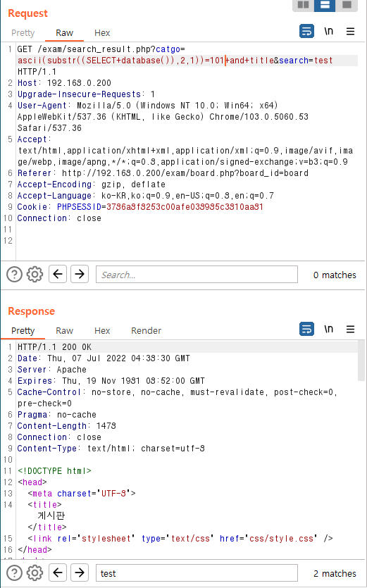The image size is (367, 588).
Task: Click '2 matches' label in Response
Action: pyautogui.click(x=335, y=573)
